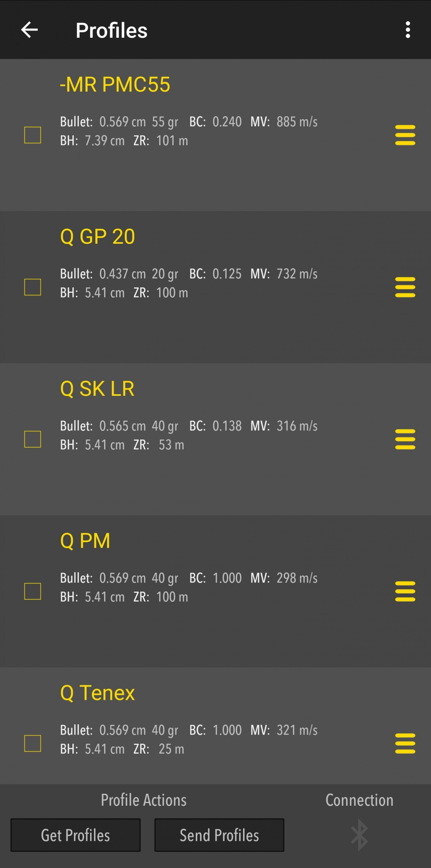Image resolution: width=431 pixels, height=868 pixels.
Task: Tick the Q SK LR profile checkbox
Action: [33, 440]
